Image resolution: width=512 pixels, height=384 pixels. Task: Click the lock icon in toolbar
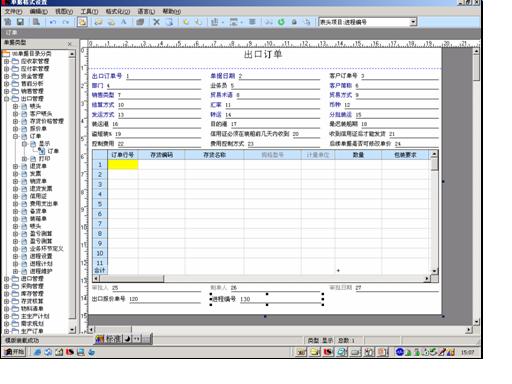click(294, 22)
